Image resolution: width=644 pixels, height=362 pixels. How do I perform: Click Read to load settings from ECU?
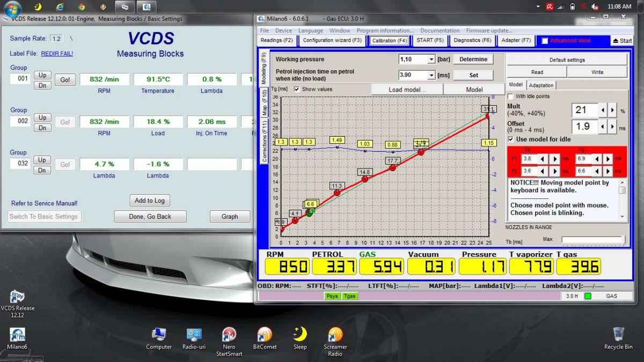point(537,72)
